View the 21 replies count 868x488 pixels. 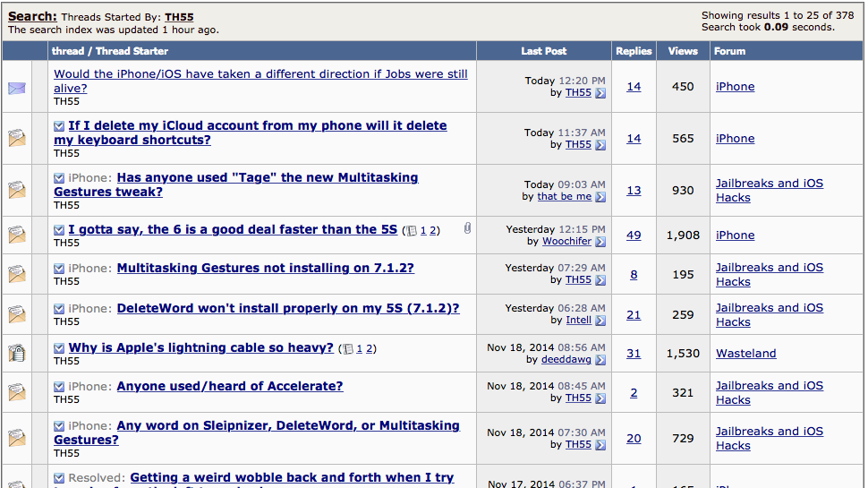point(634,315)
